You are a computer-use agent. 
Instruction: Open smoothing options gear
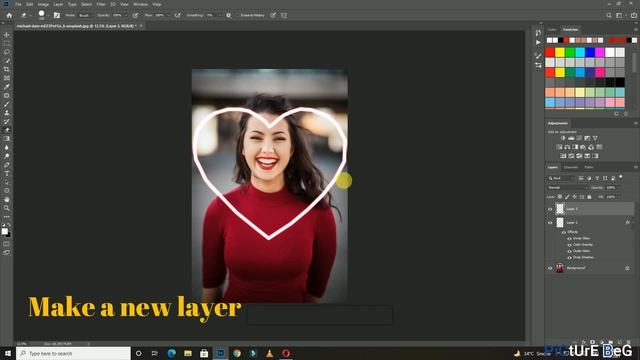pyautogui.click(x=228, y=15)
